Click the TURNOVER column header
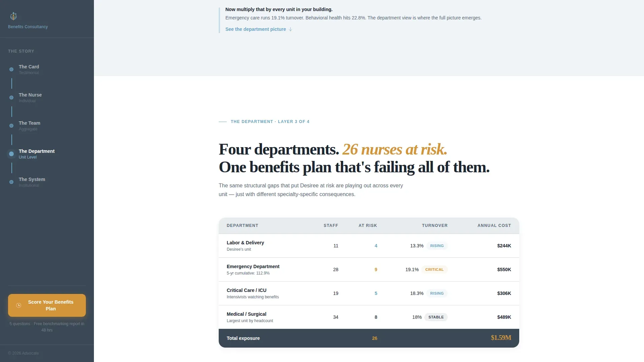The image size is (644, 362). pyautogui.click(x=435, y=226)
